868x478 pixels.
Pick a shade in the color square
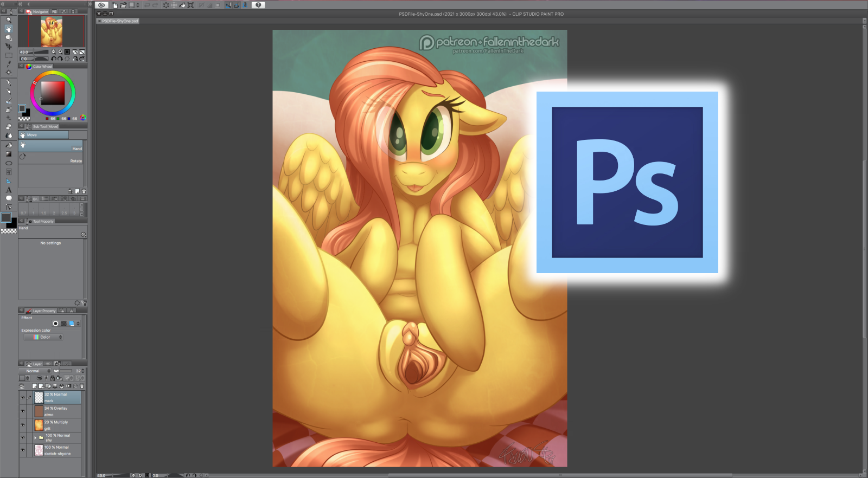click(53, 93)
